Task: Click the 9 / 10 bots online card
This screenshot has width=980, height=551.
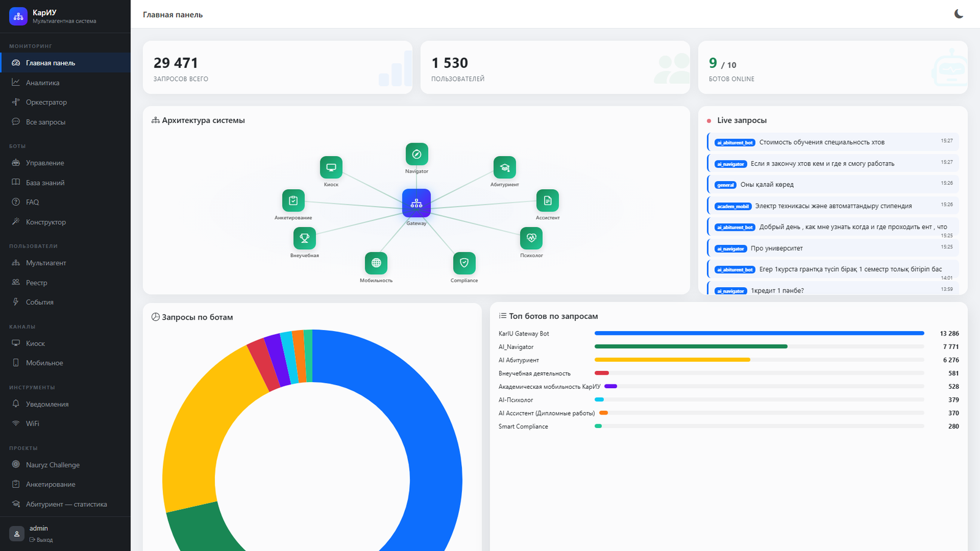Action: [833, 67]
